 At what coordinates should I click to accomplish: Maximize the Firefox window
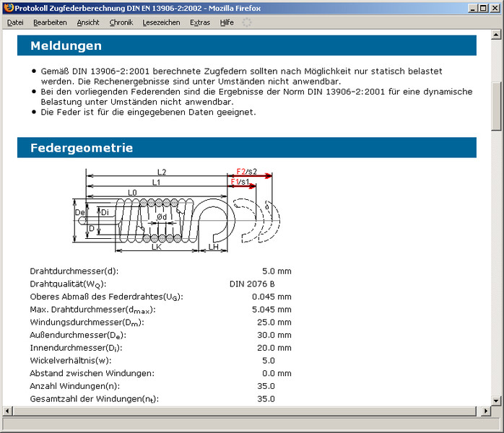(482, 8)
